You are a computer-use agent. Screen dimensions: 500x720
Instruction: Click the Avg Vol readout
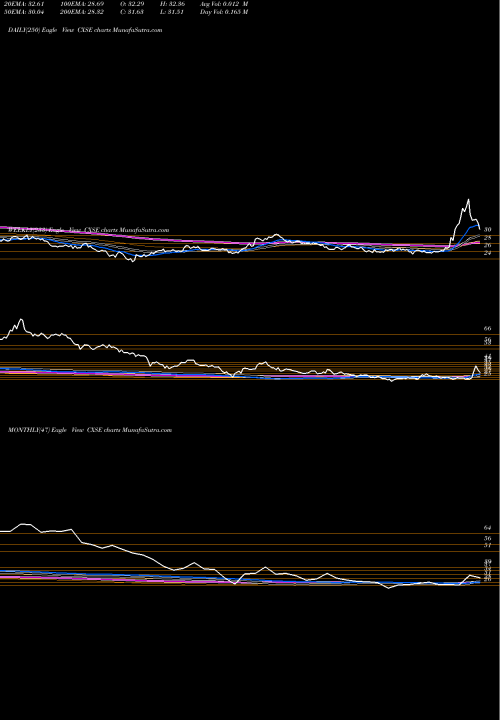[x=224, y=4]
